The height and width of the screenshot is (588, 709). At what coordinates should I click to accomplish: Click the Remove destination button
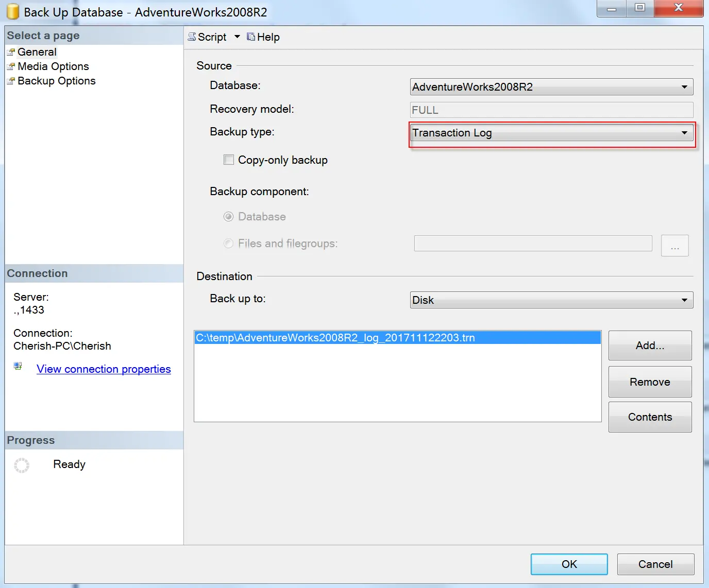coord(650,382)
